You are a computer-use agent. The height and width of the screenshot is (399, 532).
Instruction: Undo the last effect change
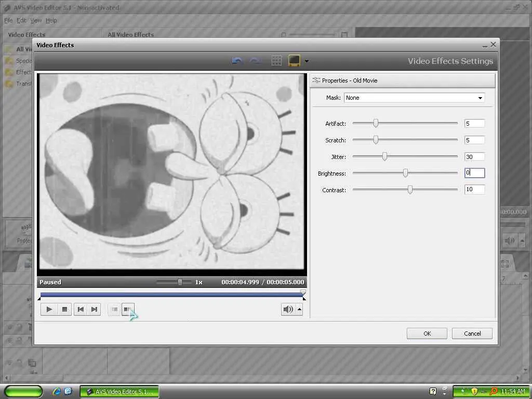[237, 61]
